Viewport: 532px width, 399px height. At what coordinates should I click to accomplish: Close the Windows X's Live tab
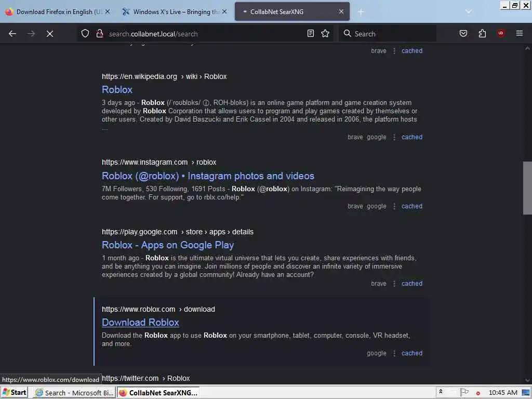coord(224,11)
